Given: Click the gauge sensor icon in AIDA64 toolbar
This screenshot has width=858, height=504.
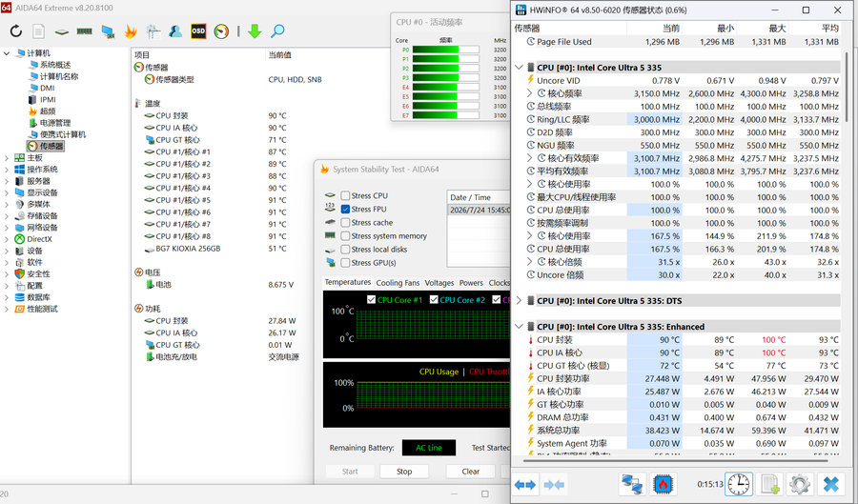Looking at the screenshot, I should click(221, 31).
